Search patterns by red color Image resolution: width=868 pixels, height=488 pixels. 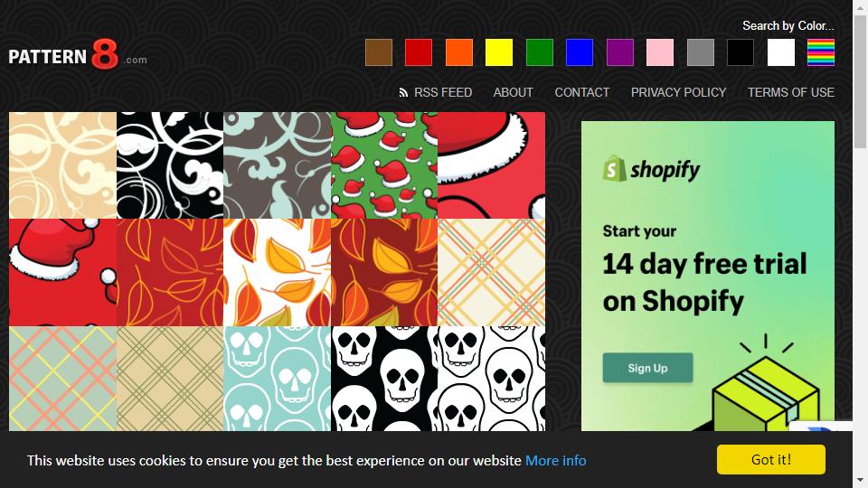coord(419,52)
